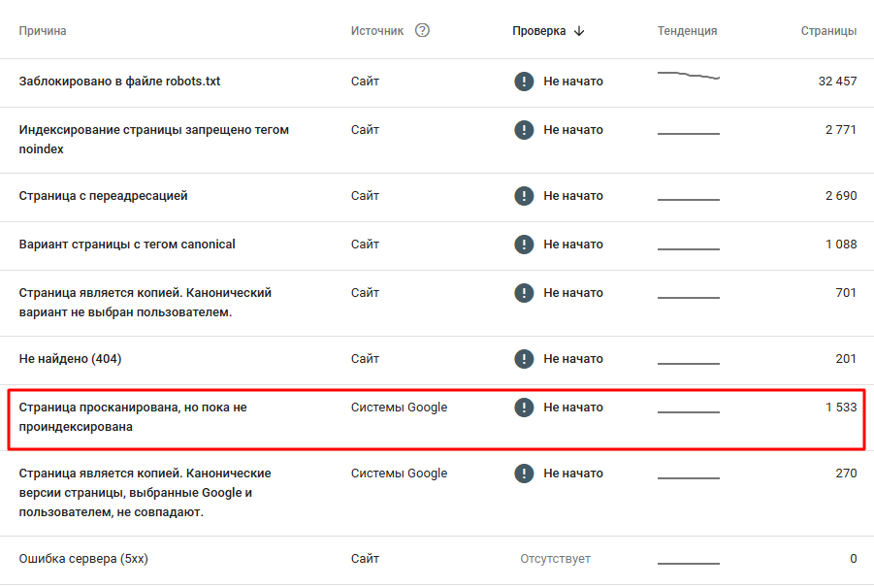Select Ошибка сервера (5xx) row
Viewport: 874px width, 588px height.
point(83,559)
